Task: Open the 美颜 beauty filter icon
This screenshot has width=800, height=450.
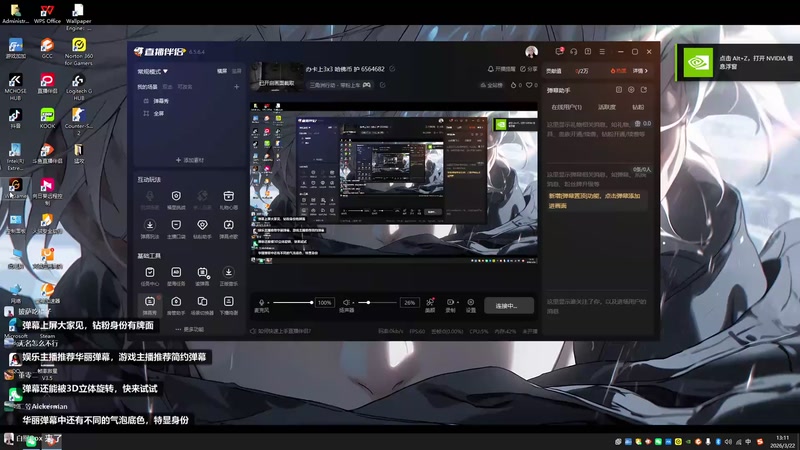Action: [x=430, y=305]
